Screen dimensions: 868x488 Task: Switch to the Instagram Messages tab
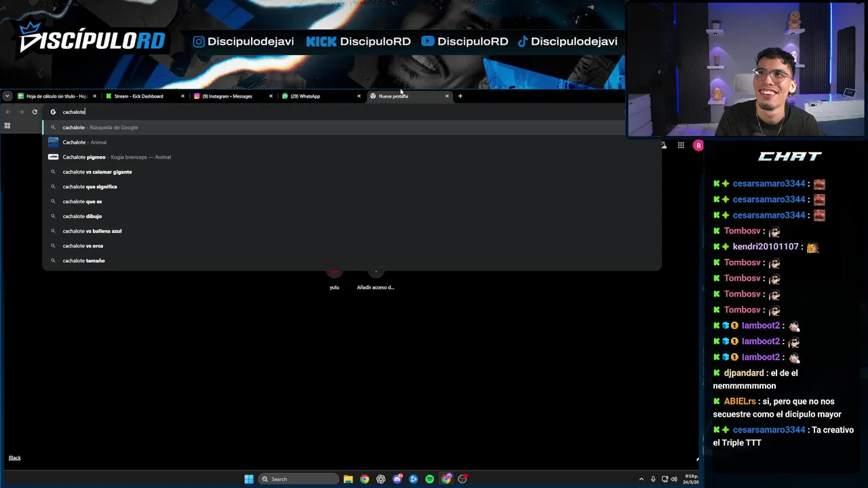227,96
